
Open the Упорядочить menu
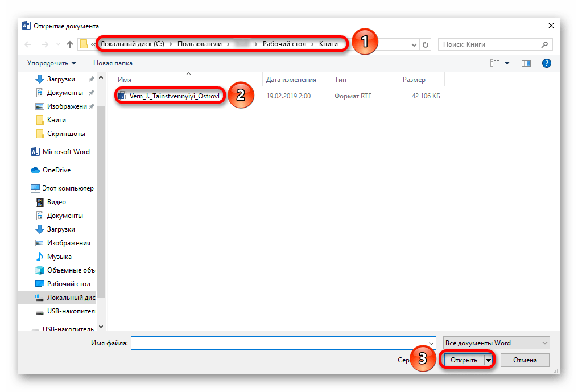(x=51, y=63)
